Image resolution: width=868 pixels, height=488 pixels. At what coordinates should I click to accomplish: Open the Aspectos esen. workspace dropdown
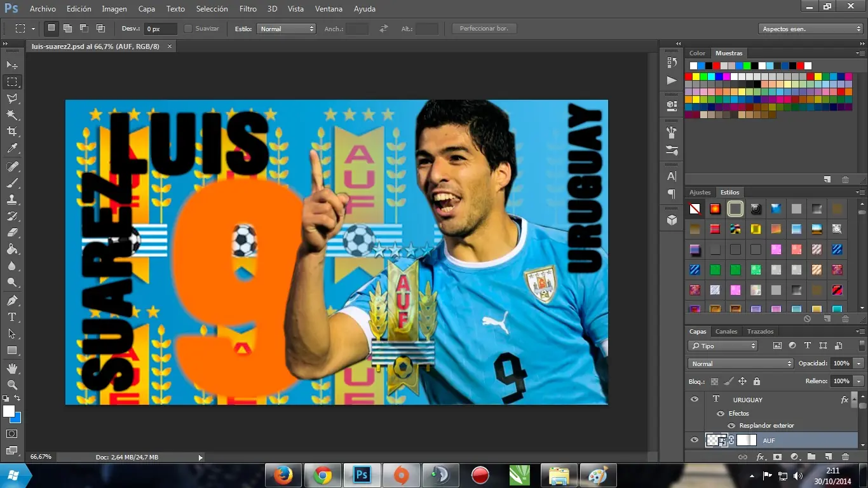(x=811, y=29)
